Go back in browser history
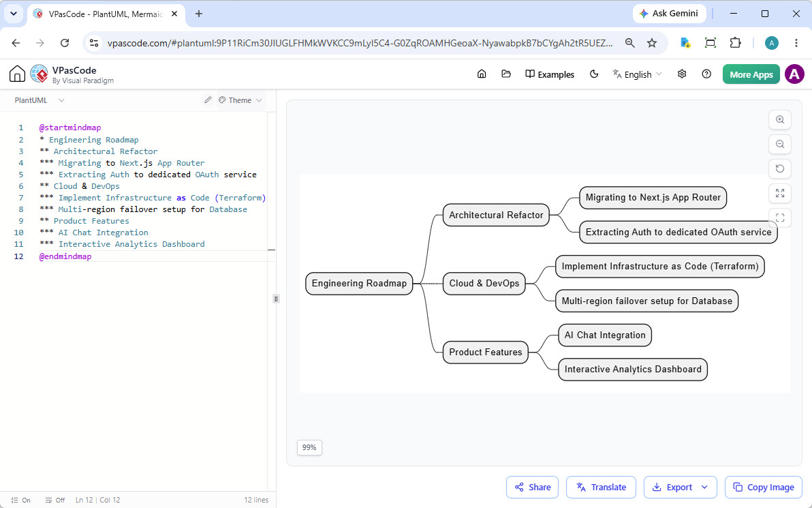Viewport: 812px width, 508px height. pos(16,43)
